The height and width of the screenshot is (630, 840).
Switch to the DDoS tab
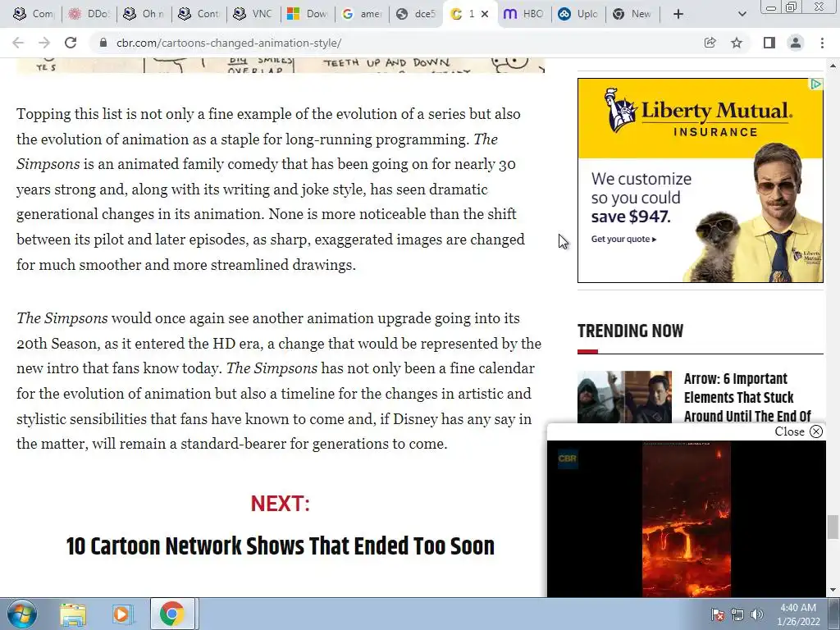pyautogui.click(x=89, y=14)
